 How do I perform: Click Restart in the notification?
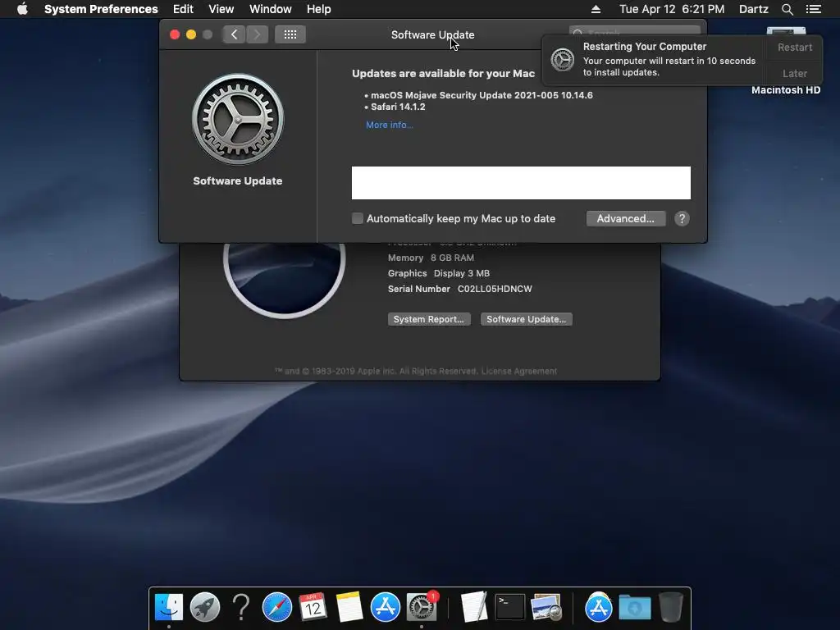click(795, 47)
